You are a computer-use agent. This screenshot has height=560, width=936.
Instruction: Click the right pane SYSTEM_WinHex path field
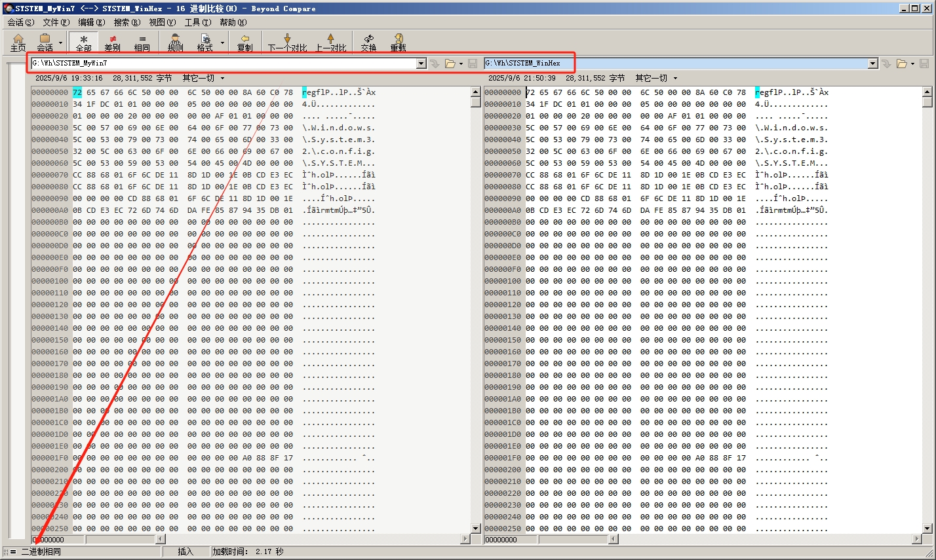[x=675, y=64]
